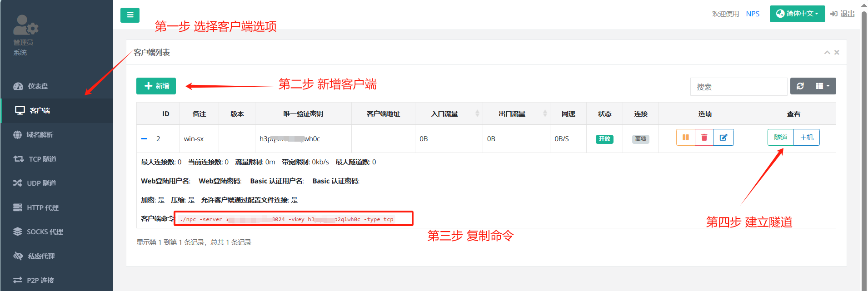The width and height of the screenshot is (868, 291).
Task: View 隧道 tunnels for win-sx
Action: click(781, 138)
